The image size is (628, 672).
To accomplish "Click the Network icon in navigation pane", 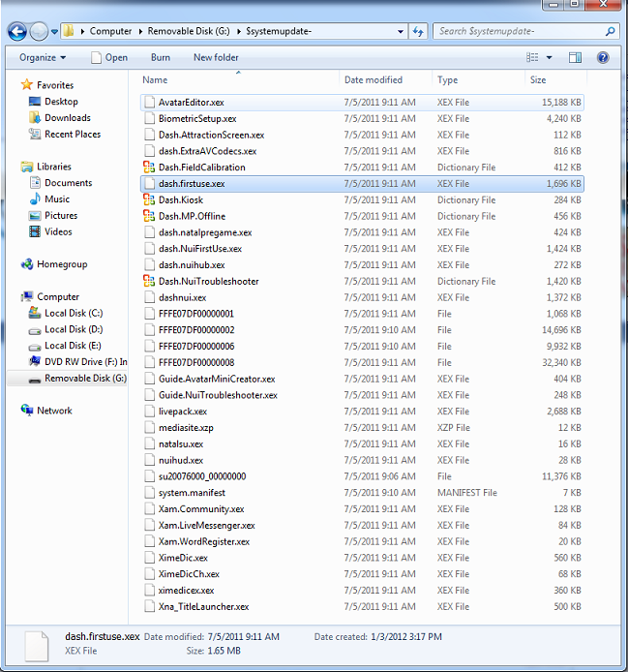I will click(26, 411).
